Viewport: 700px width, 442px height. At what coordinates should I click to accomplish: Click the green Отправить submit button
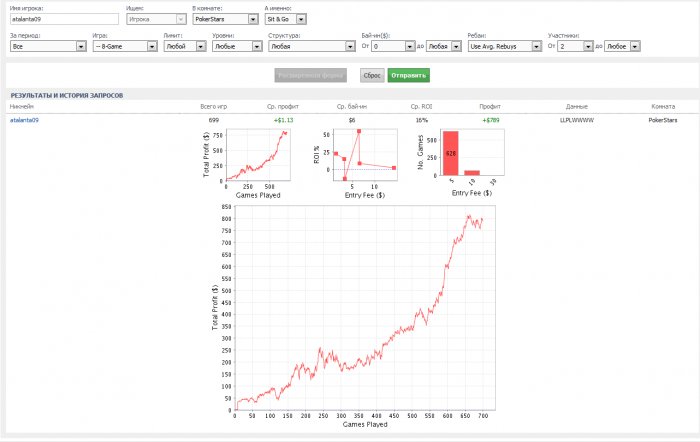408,75
